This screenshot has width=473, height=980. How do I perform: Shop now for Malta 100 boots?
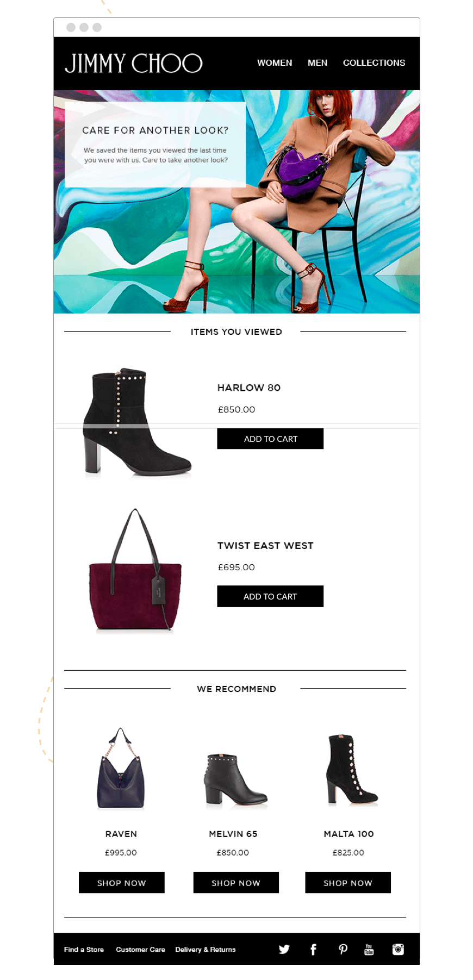pyautogui.click(x=348, y=883)
